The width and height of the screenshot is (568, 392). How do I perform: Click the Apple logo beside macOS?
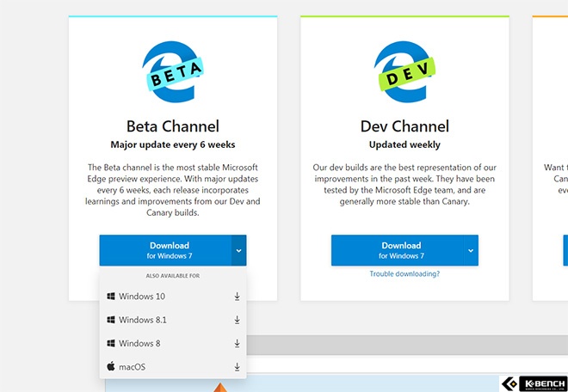click(111, 366)
